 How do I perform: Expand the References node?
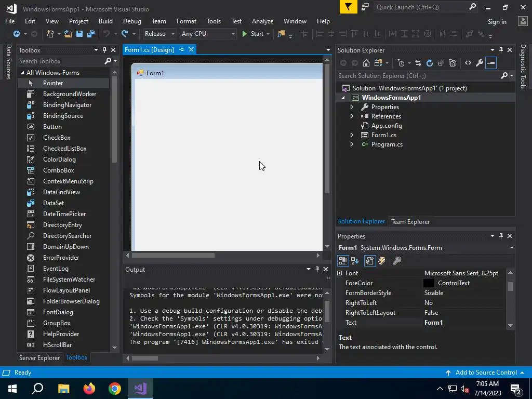[352, 116]
